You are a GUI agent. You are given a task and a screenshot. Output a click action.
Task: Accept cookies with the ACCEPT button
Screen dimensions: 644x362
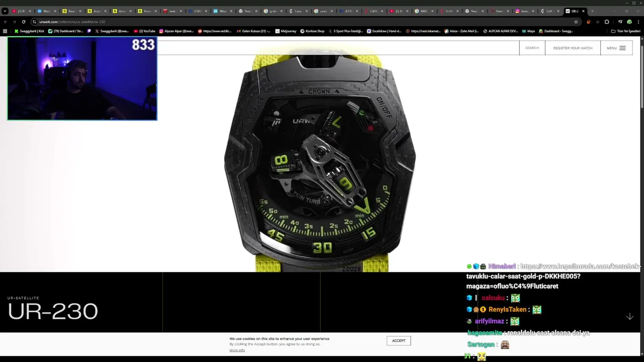click(x=398, y=340)
